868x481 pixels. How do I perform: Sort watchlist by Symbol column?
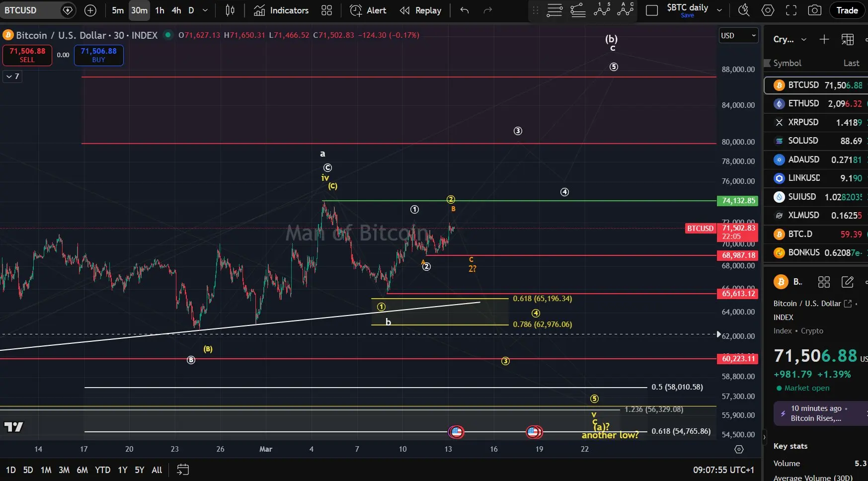tap(787, 63)
